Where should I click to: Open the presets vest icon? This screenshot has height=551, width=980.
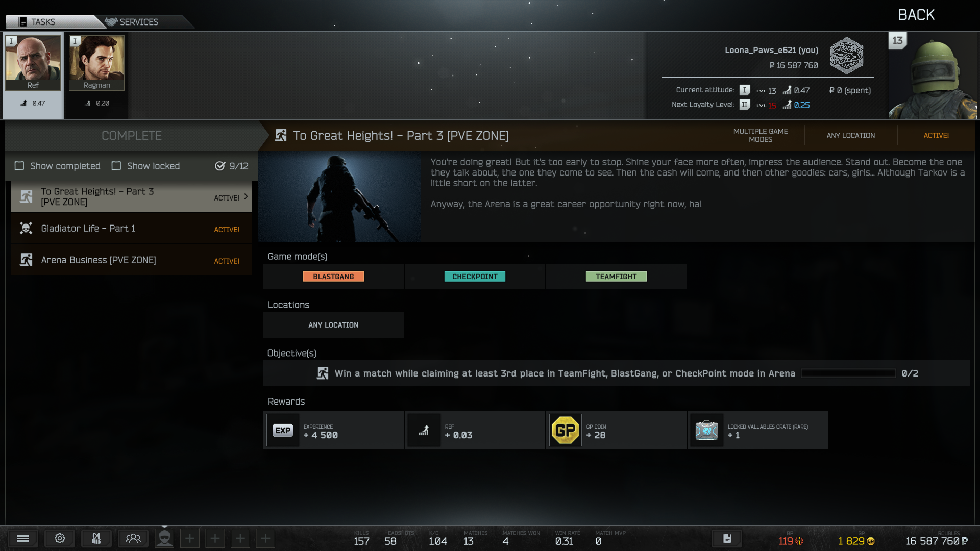point(96,539)
